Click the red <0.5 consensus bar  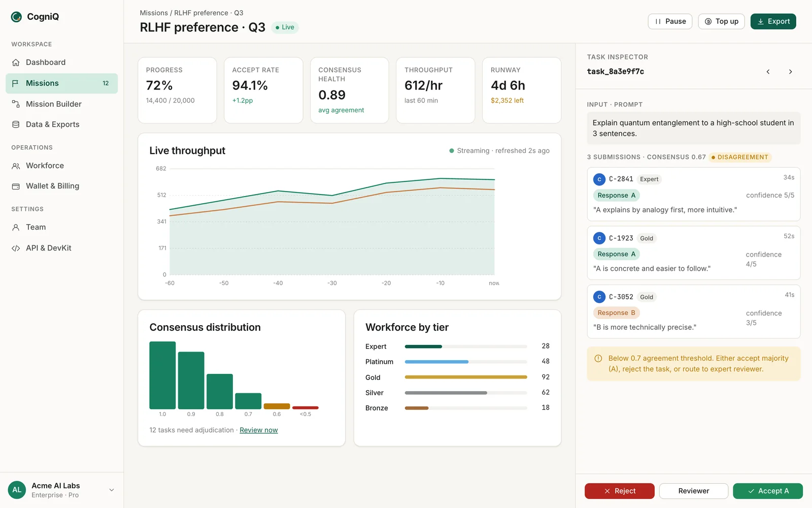pyautogui.click(x=306, y=407)
